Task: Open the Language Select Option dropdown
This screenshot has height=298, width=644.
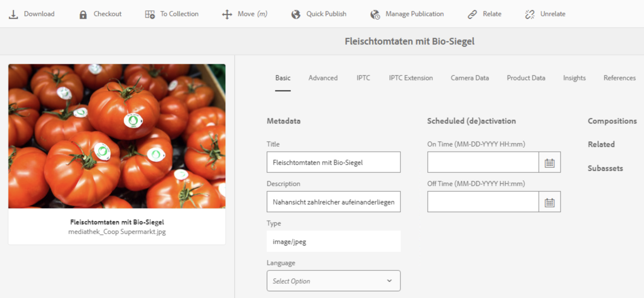Action: coord(333,281)
